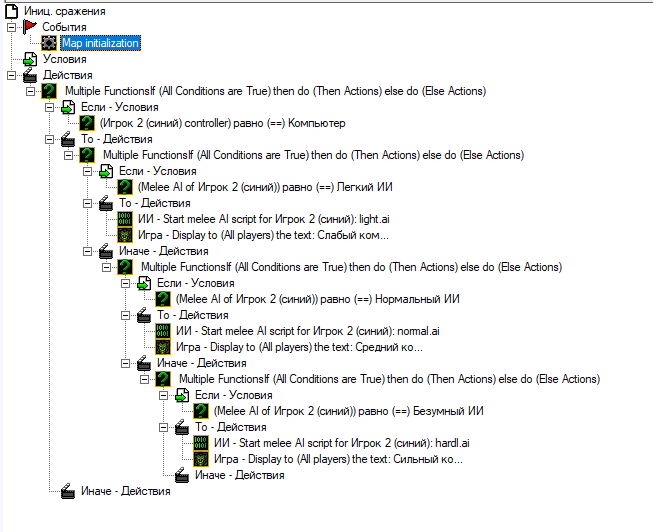
Task: Click the clapperboard icon of the innermost Иначе - Действия
Action: tap(182, 475)
